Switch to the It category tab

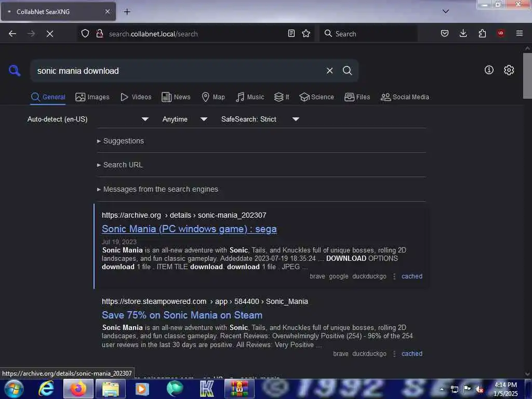[282, 97]
